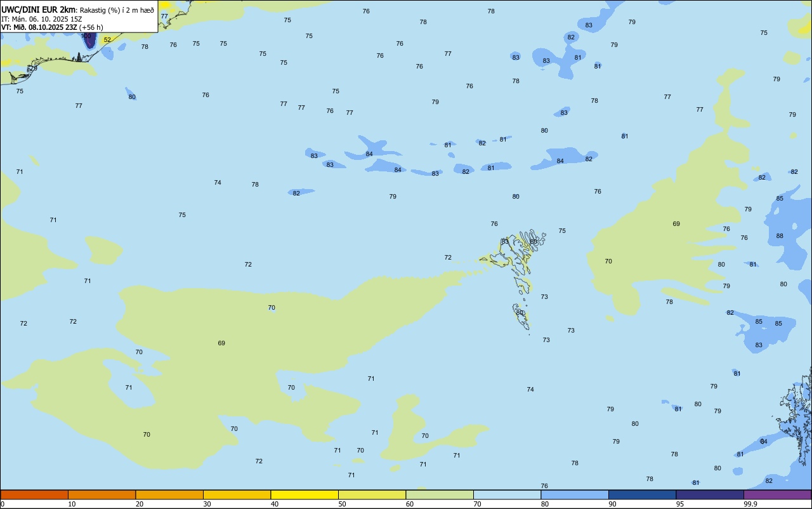This screenshot has width=812, height=509.
Task: Click the legend tick label '90'
Action: (x=613, y=504)
